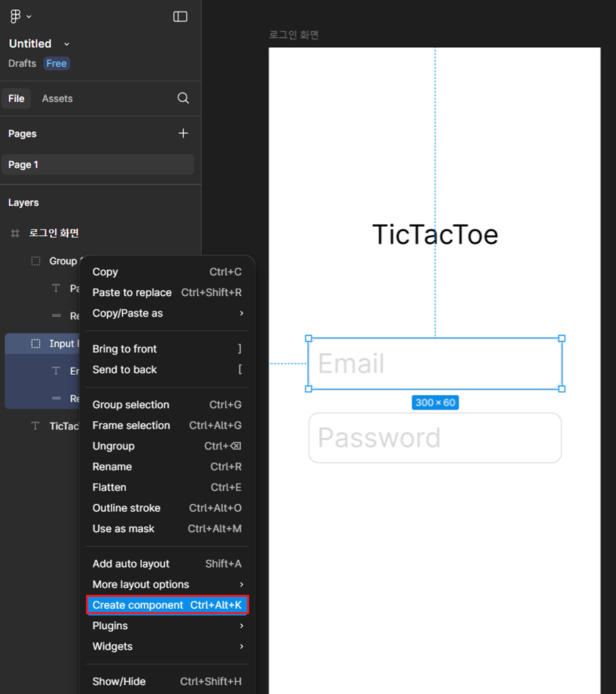616x694 pixels.
Task: Choose Paste to replace
Action: click(x=167, y=292)
